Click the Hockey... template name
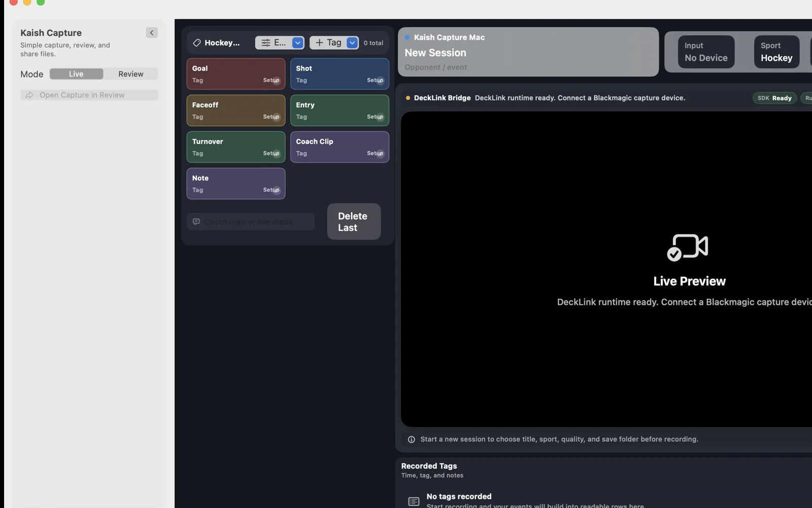The image size is (812, 508). tap(222, 43)
